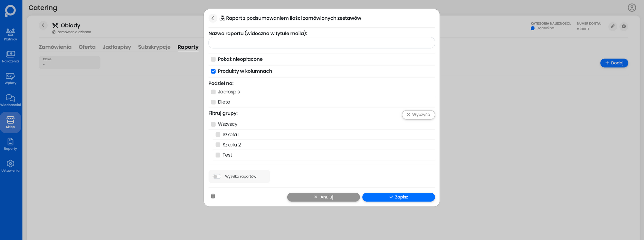The height and width of the screenshot is (240, 644).
Task: Open Wiadomości messages section
Action: (x=10, y=100)
